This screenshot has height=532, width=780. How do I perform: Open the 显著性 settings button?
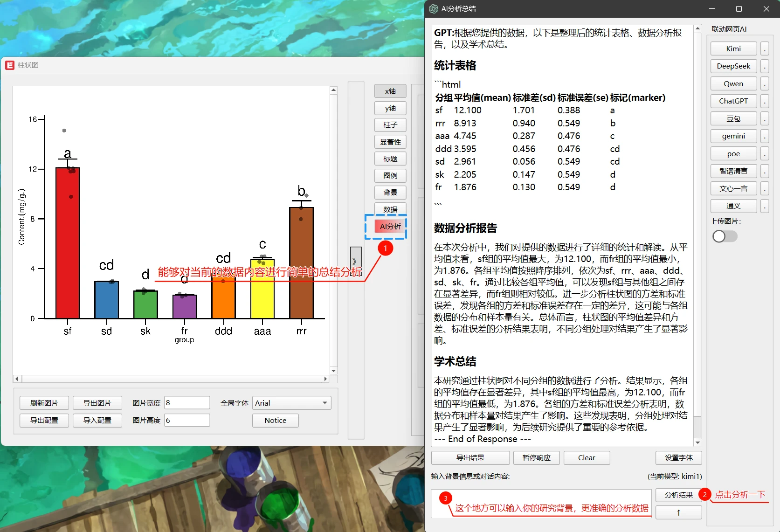point(390,142)
